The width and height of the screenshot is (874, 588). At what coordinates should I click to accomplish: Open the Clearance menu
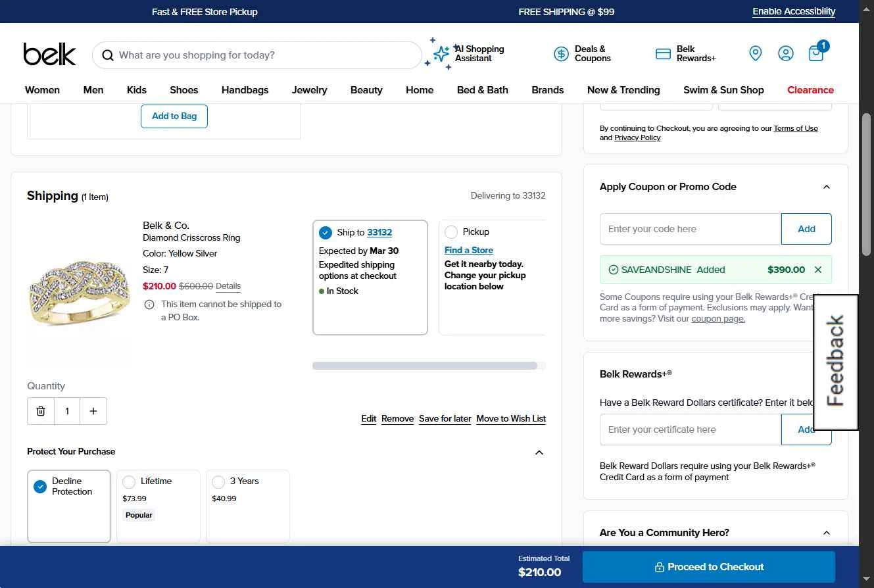click(x=810, y=90)
